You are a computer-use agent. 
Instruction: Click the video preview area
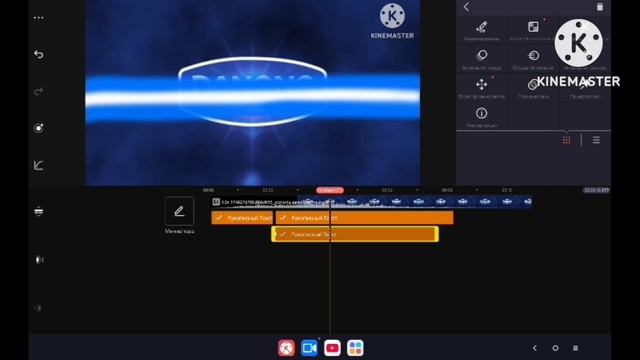point(253,93)
